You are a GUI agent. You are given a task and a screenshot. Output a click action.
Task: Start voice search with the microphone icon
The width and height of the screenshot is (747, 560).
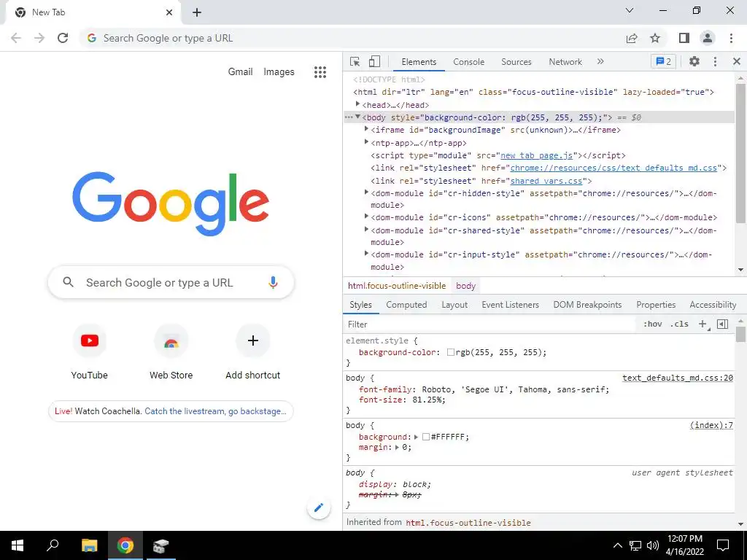click(x=273, y=282)
